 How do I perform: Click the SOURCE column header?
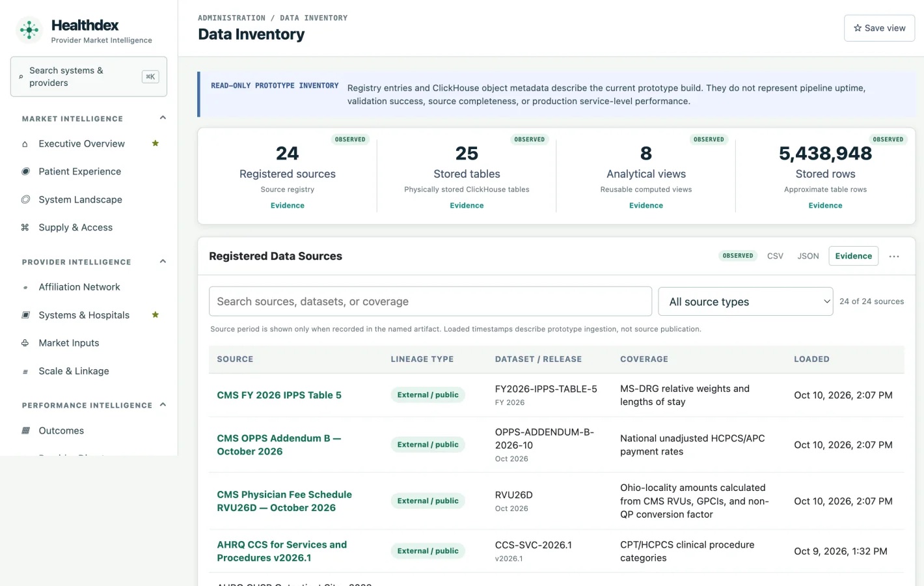click(235, 359)
